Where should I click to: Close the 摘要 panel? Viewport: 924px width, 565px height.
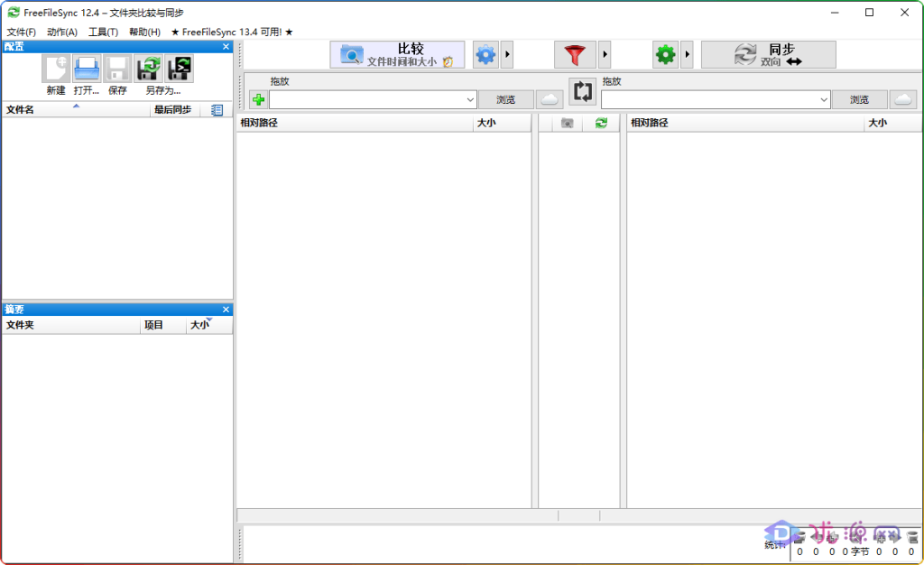tap(226, 310)
